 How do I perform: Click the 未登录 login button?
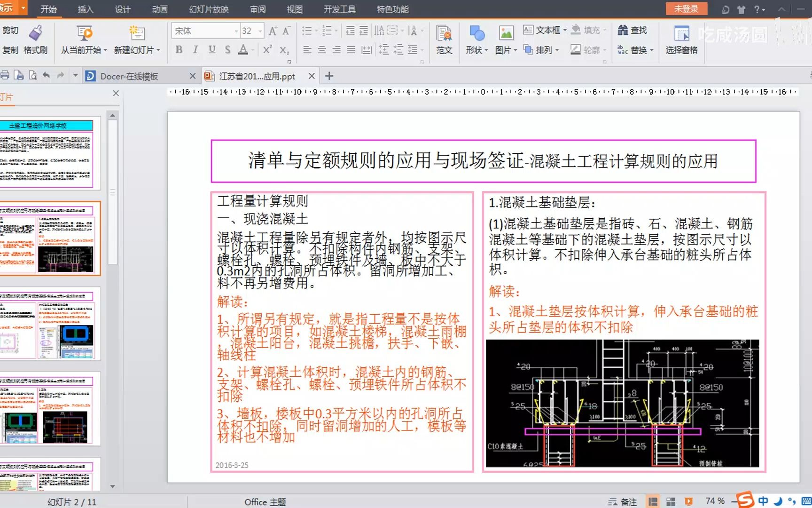point(687,8)
